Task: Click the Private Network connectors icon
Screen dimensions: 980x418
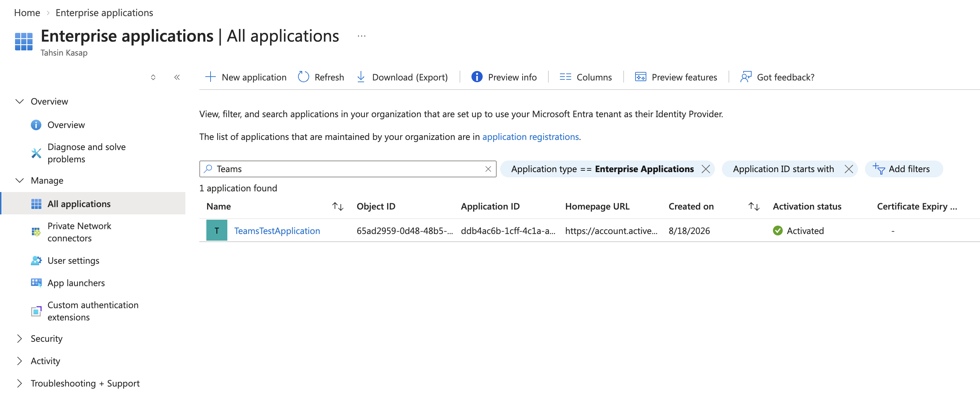Action: pyautogui.click(x=36, y=232)
